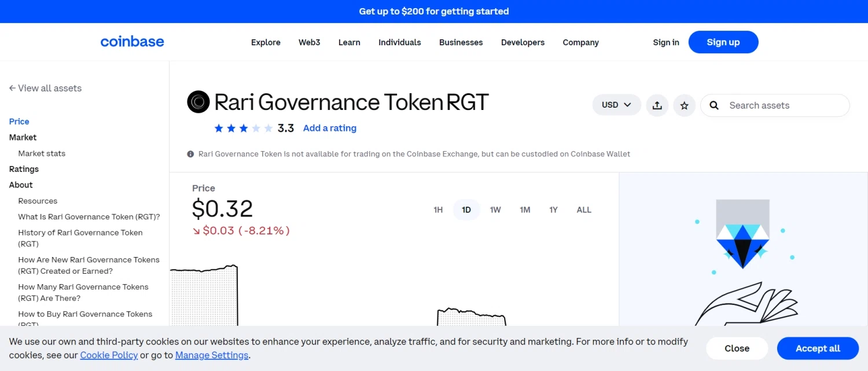Image resolution: width=868 pixels, height=371 pixels.
Task: Open the Businesses menu
Action: (461, 42)
